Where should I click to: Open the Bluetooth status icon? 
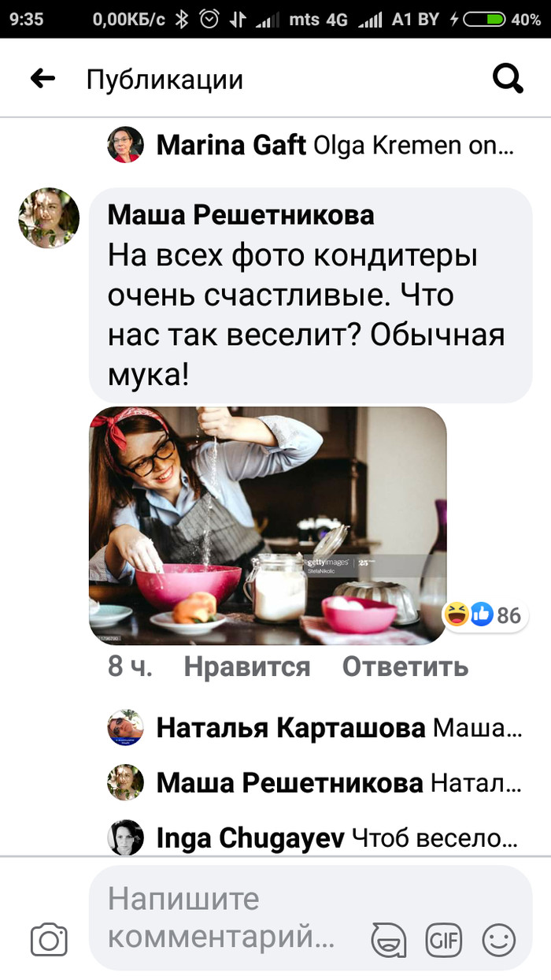[181, 20]
